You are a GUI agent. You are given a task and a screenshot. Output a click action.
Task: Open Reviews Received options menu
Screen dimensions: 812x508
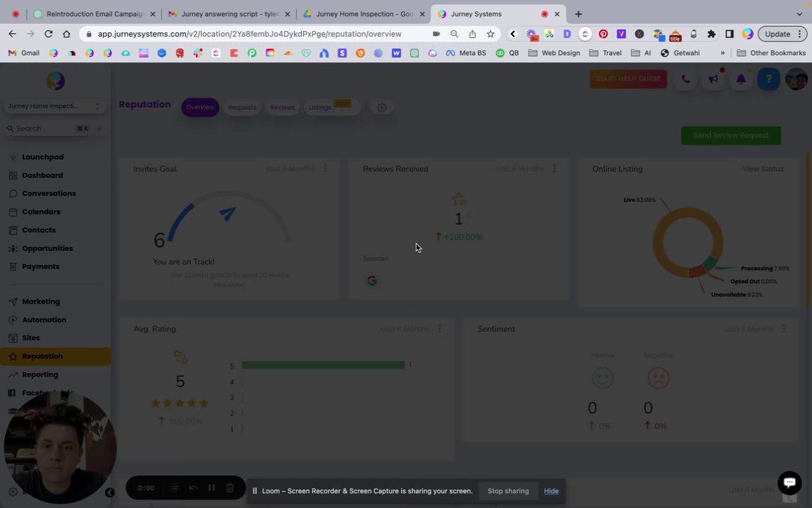[554, 169]
